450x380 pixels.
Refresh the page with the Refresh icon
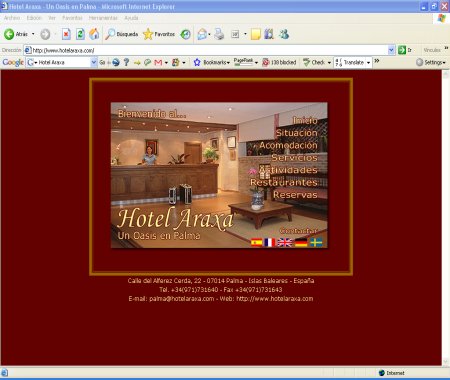tap(80, 34)
